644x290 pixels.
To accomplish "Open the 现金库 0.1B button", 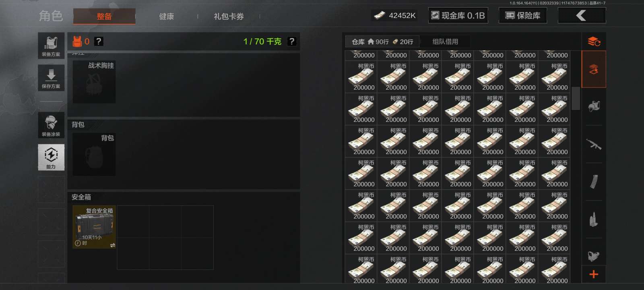I will pyautogui.click(x=458, y=15).
